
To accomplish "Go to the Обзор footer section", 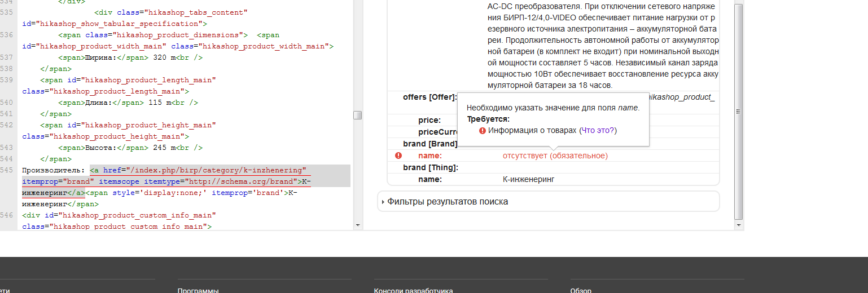I will pos(581,290).
